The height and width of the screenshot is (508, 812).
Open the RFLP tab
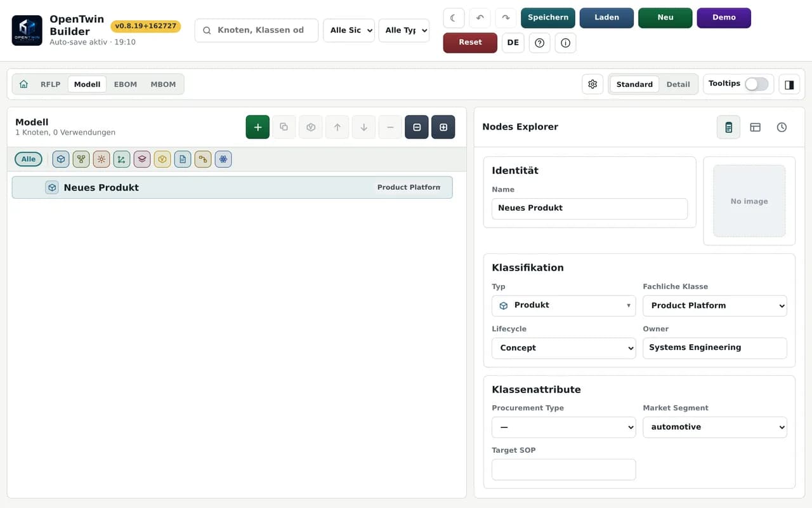tap(51, 84)
